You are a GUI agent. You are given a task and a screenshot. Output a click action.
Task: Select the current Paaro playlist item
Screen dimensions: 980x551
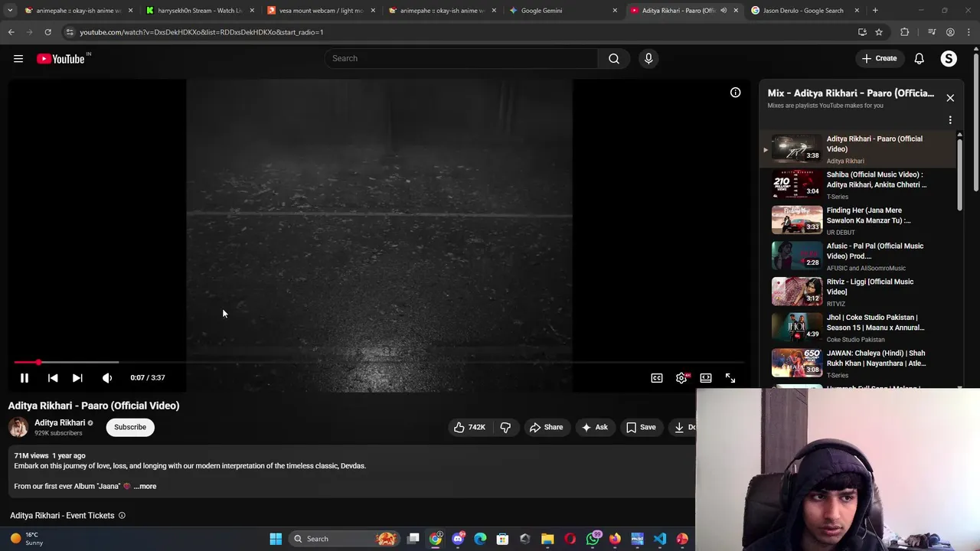pyautogui.click(x=857, y=149)
